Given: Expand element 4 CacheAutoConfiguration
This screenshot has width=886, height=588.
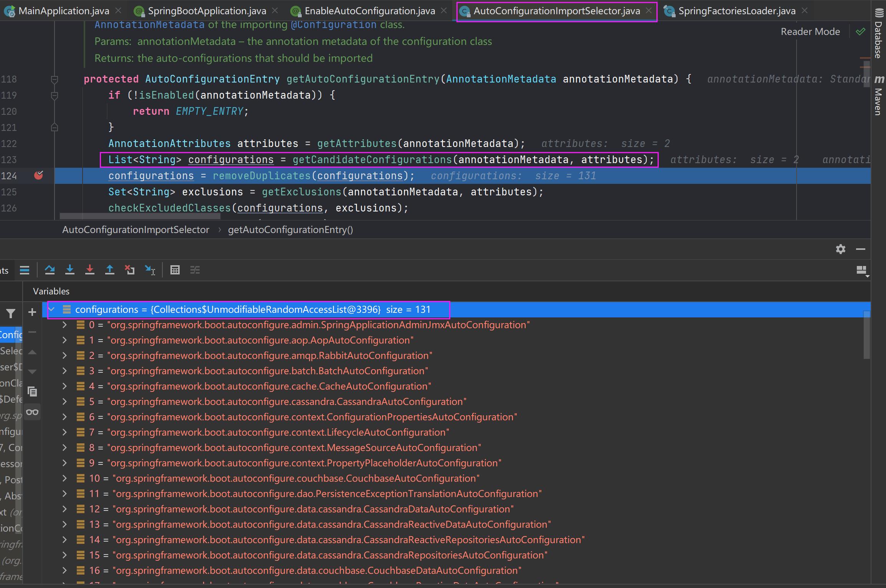Looking at the screenshot, I should pyautogui.click(x=64, y=386).
